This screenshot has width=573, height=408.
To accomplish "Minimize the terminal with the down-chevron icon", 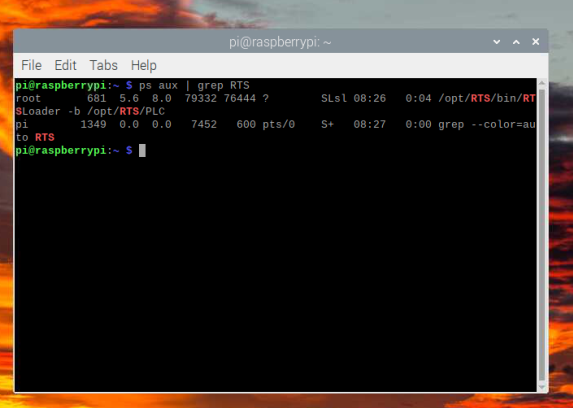I will [497, 42].
